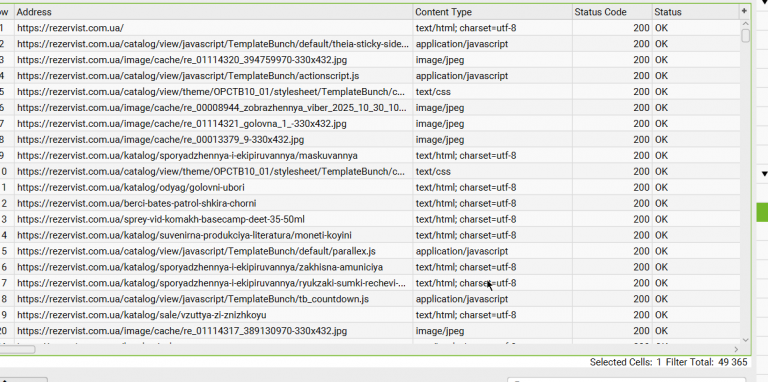Click application/javascript cell in actionscript.js row

492,76
